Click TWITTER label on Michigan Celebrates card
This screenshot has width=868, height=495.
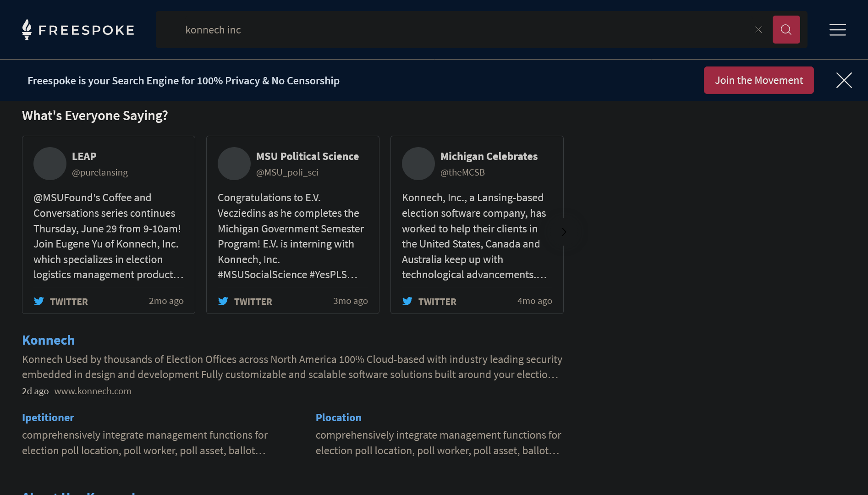point(437,302)
